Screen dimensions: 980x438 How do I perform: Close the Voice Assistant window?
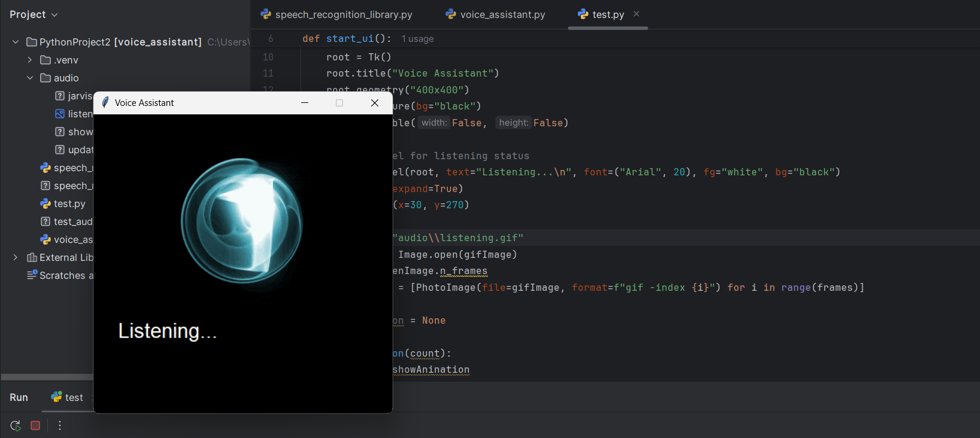coord(375,103)
